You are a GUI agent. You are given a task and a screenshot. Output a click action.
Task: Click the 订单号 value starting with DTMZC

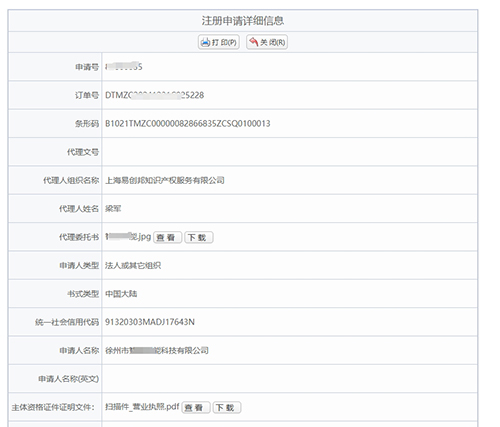[154, 95]
